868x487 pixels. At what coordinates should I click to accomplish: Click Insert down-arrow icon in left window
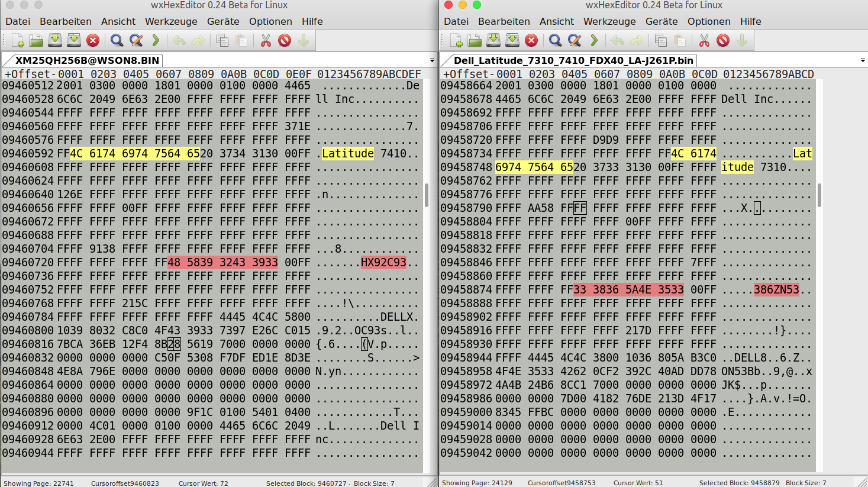pos(304,40)
